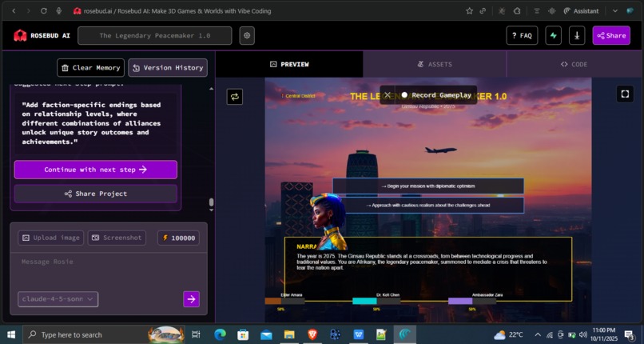Click the Dr. Kofi Chen relationship bar
The image size is (644, 344).
tap(376, 302)
